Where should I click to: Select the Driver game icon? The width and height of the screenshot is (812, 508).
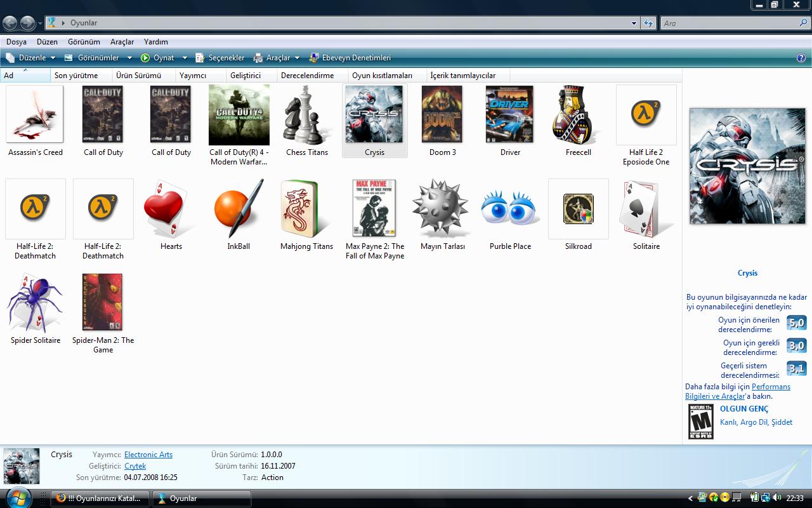click(510, 114)
